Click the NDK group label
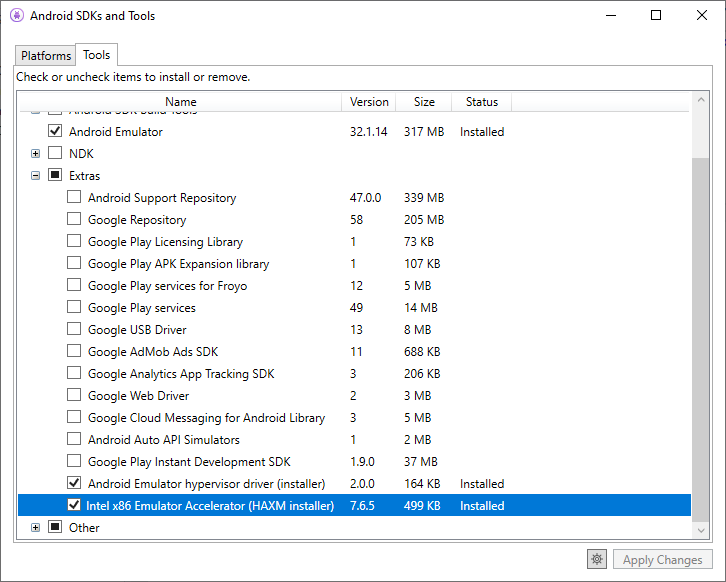Image resolution: width=726 pixels, height=582 pixels. tap(81, 154)
